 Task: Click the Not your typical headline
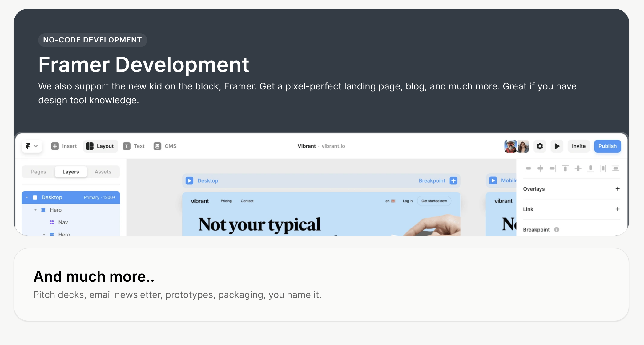(260, 224)
